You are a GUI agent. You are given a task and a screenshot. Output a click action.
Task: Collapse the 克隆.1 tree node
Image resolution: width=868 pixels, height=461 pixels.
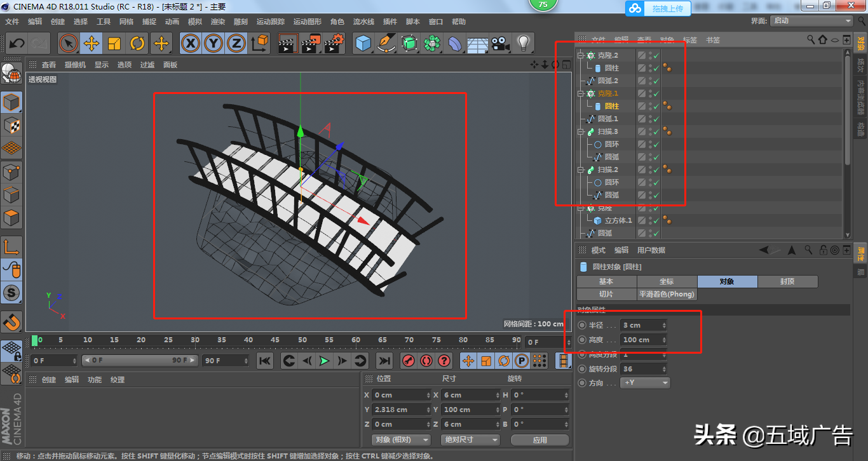pos(581,93)
